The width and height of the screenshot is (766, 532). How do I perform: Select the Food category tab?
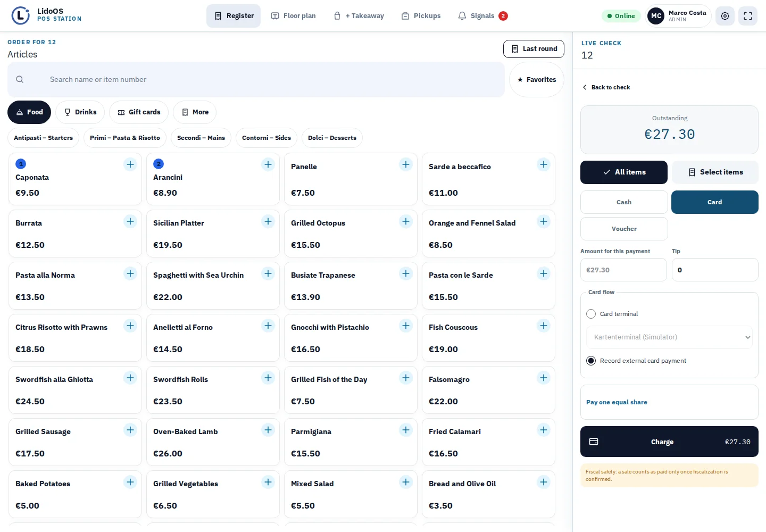pyautogui.click(x=29, y=112)
